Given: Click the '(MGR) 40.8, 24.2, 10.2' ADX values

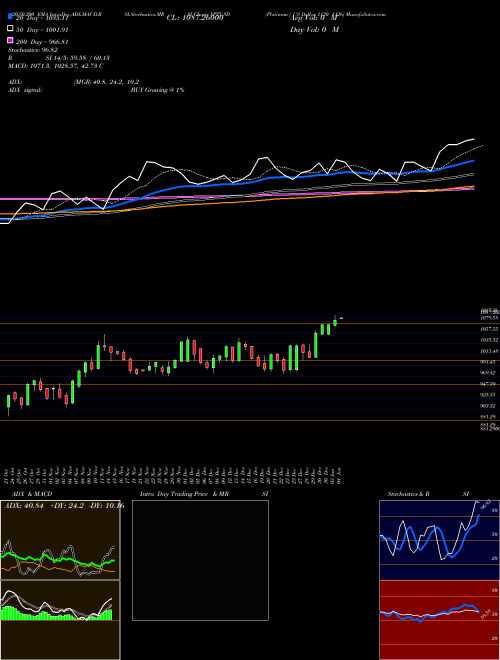Looking at the screenshot, I should (x=106, y=82).
